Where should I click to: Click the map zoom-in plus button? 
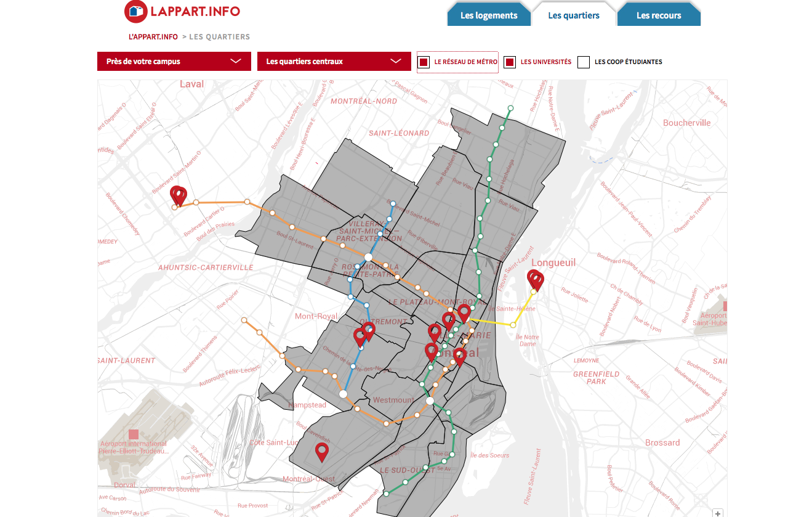click(x=718, y=513)
